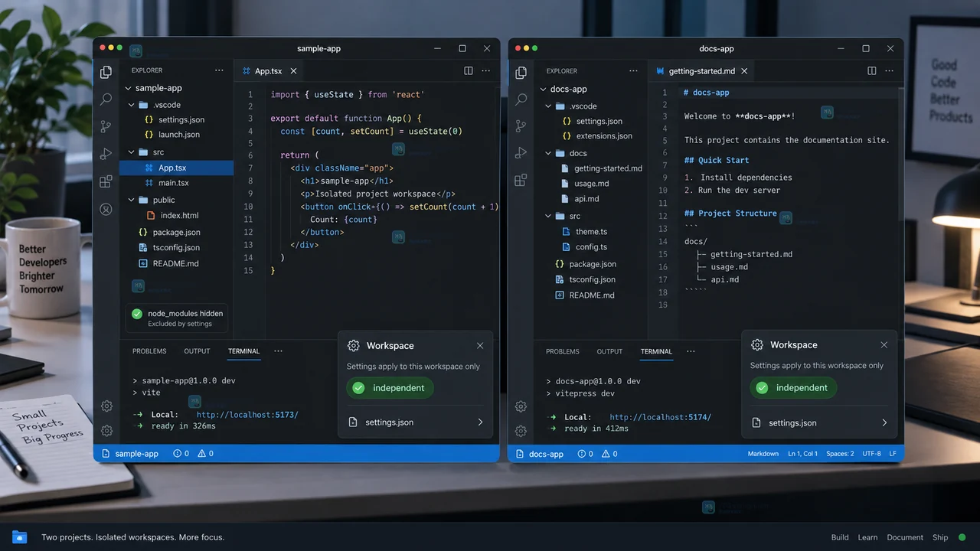
Task: Switch to OUTPUT tab in sample-app panel
Action: point(197,351)
